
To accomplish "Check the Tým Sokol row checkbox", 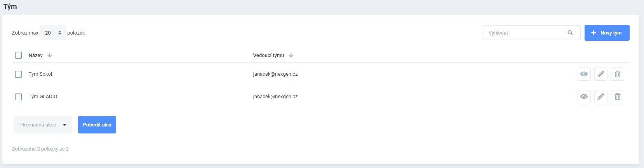I will tap(18, 74).
